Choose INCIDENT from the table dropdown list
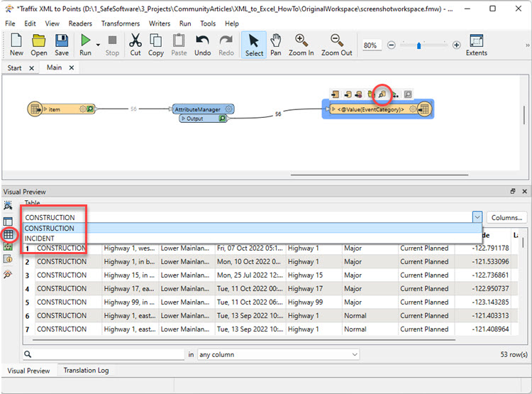The image size is (532, 394). click(x=253, y=239)
